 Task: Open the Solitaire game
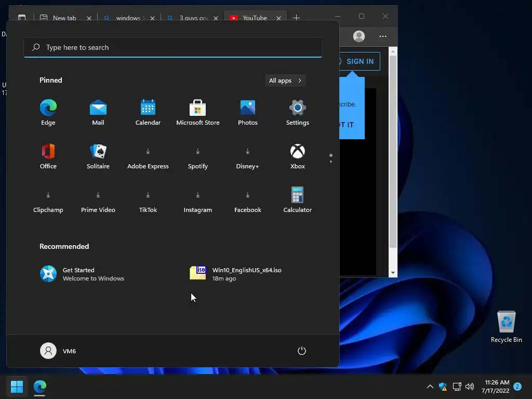click(98, 156)
